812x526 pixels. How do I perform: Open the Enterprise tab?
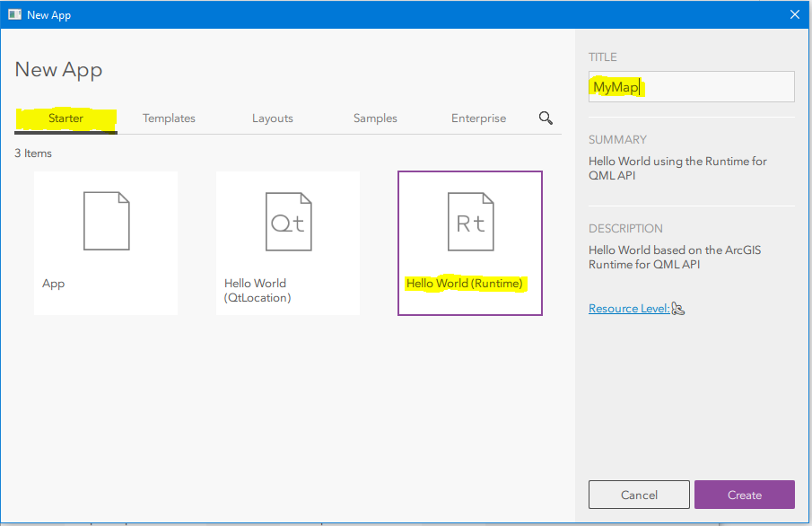tap(478, 118)
